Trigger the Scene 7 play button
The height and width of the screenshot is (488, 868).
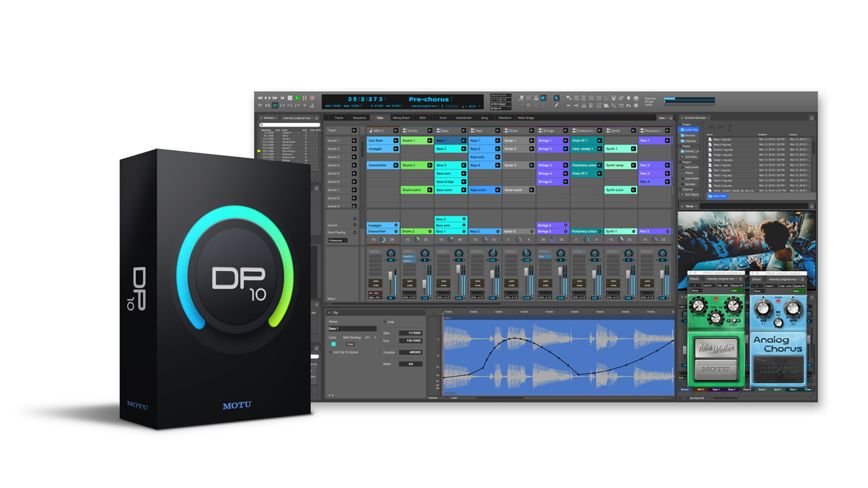click(x=354, y=189)
